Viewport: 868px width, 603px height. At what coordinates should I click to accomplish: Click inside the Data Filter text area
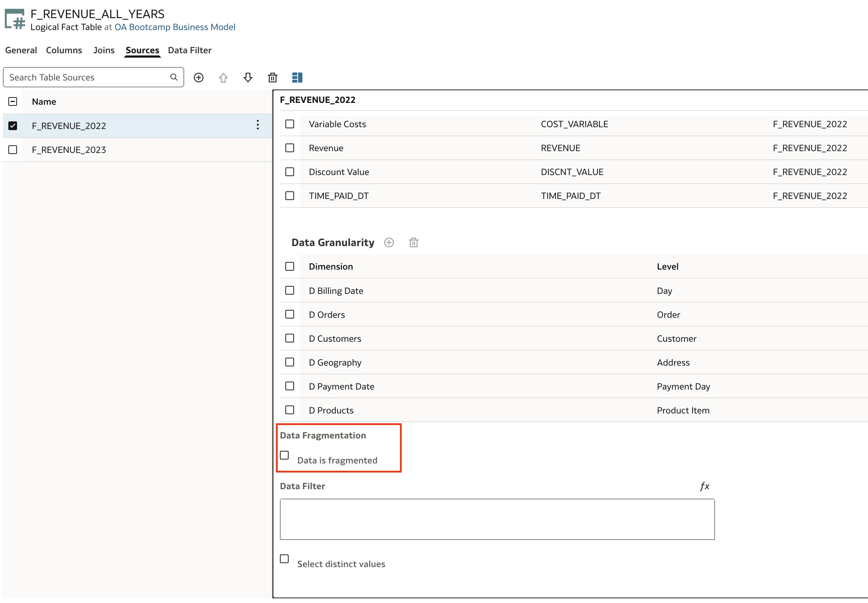[497, 519]
